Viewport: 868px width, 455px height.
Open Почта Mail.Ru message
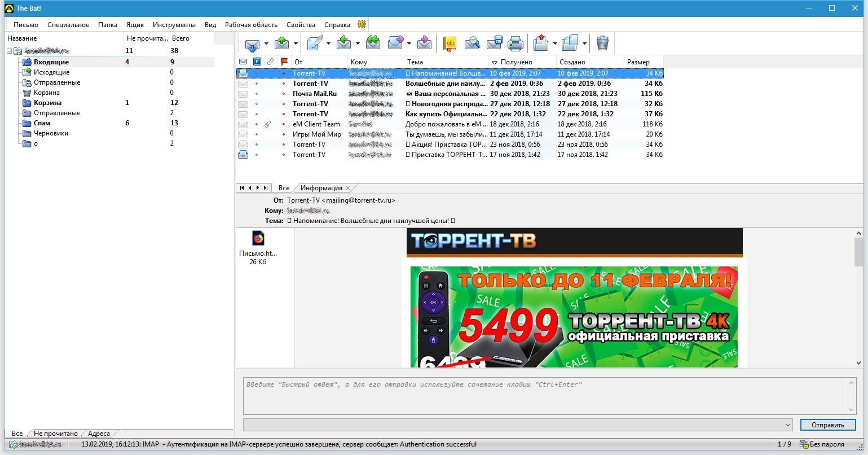point(450,94)
